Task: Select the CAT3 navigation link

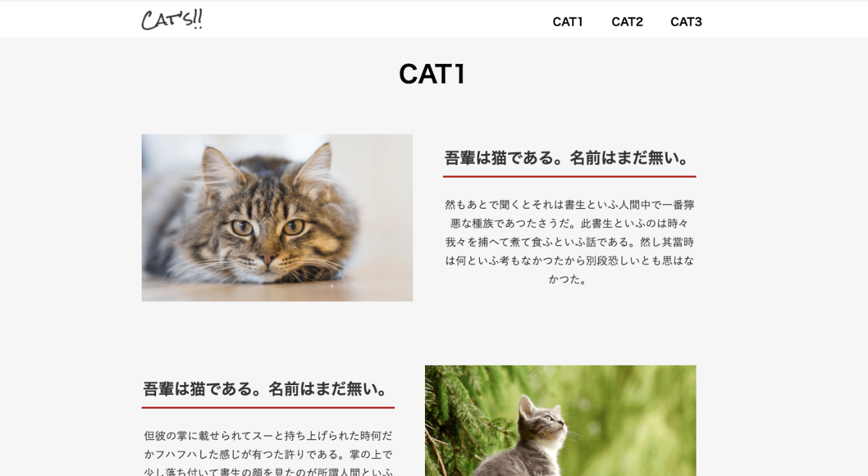Action: click(686, 22)
